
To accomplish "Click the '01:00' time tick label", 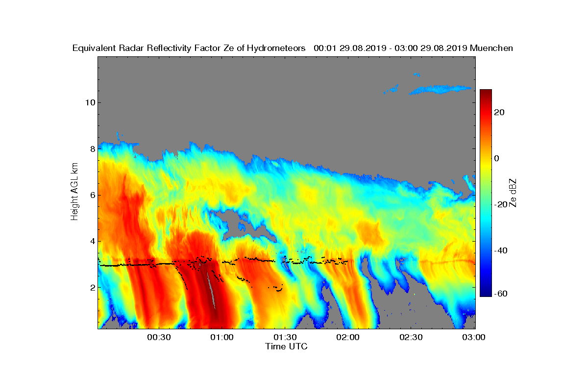I will [x=221, y=337].
